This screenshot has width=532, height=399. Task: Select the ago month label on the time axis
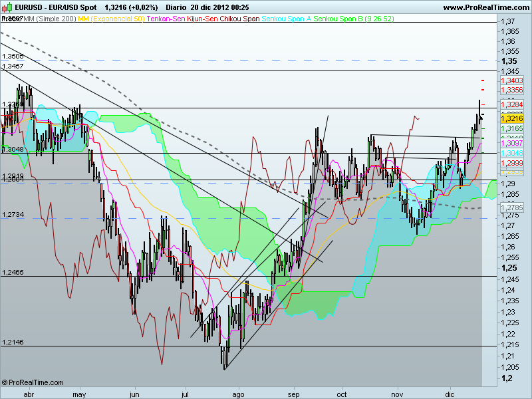tap(238, 393)
